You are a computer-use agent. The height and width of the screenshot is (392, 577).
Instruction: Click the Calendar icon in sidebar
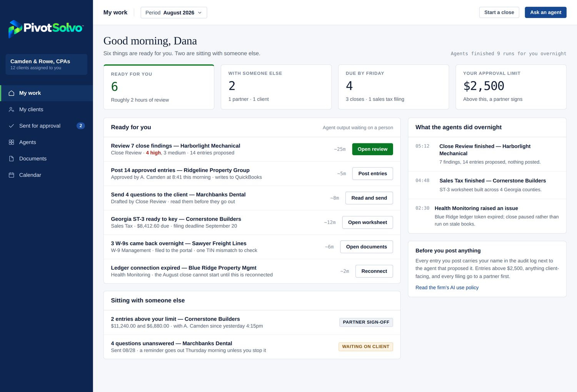(x=12, y=175)
